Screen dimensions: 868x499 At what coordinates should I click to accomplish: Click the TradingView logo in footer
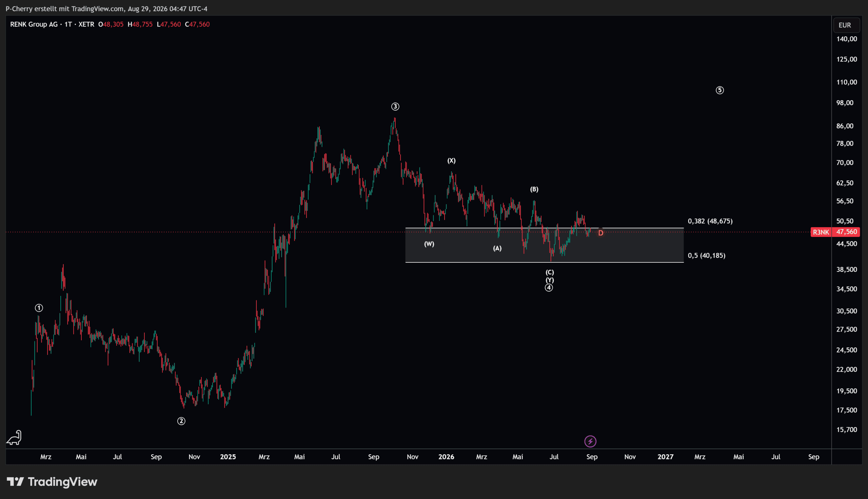[x=52, y=482]
